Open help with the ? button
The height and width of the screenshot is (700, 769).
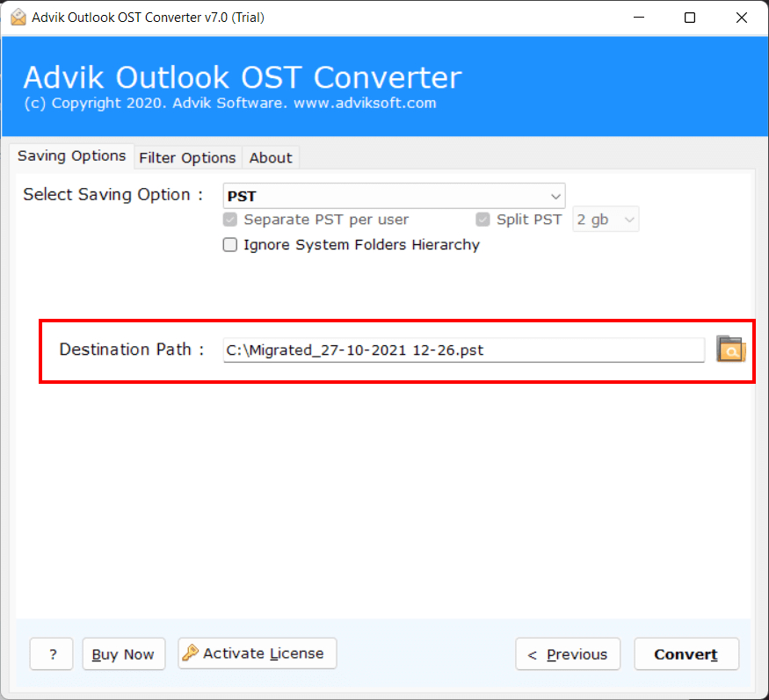[x=52, y=654]
